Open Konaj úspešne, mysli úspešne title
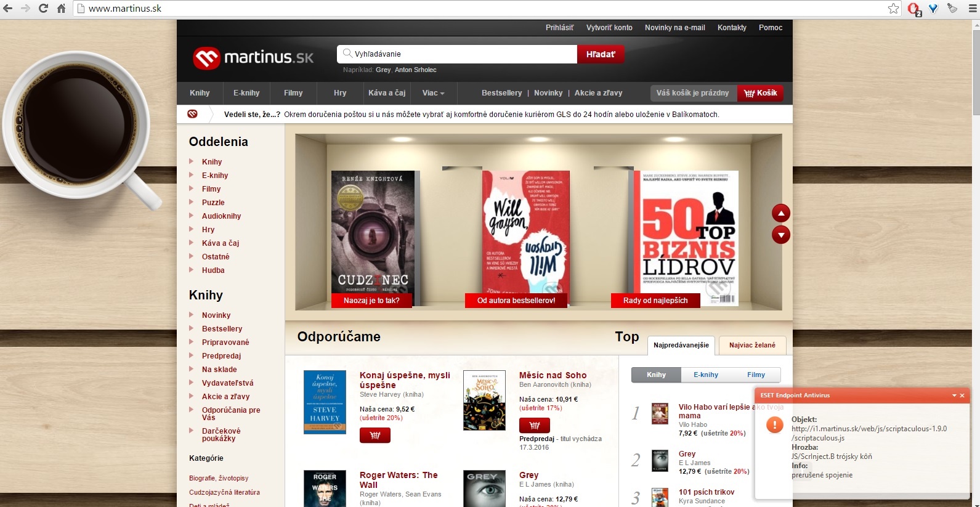The image size is (980, 507). click(405, 380)
